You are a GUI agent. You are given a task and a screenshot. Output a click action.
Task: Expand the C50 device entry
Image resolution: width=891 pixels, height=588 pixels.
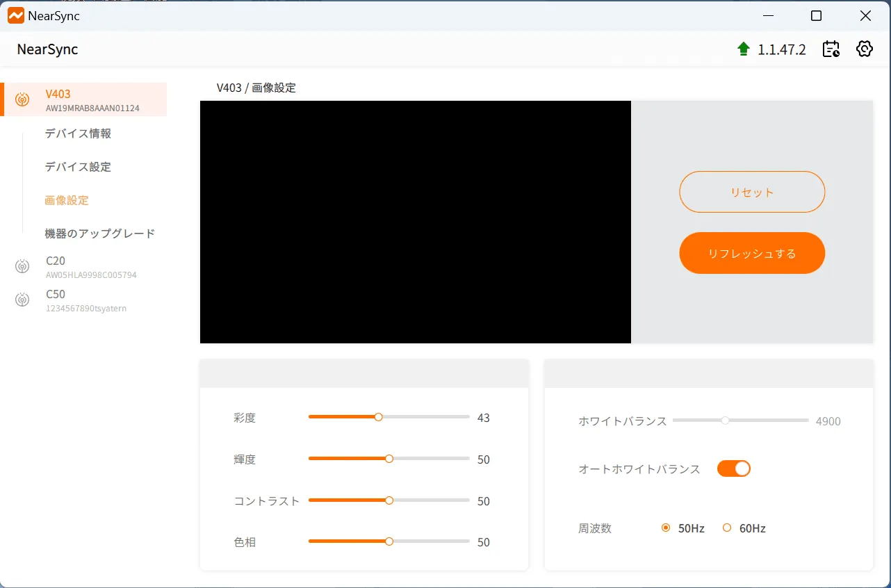point(83,300)
